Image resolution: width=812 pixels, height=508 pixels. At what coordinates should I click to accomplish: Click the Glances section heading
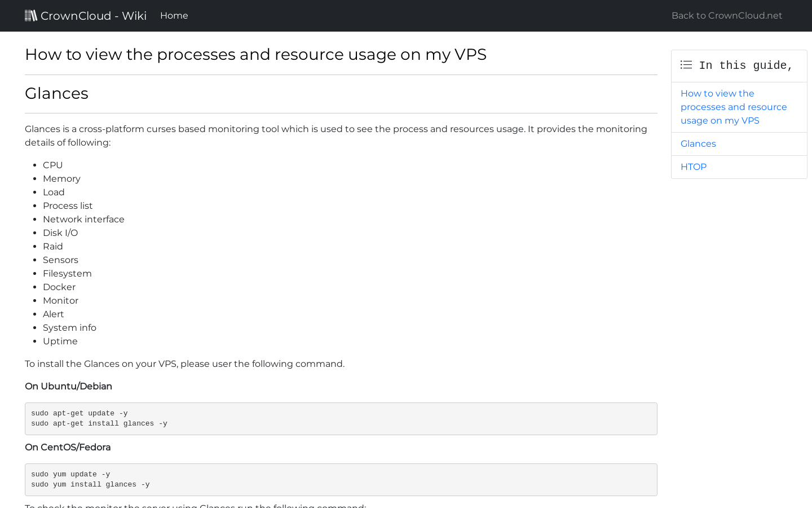56,93
